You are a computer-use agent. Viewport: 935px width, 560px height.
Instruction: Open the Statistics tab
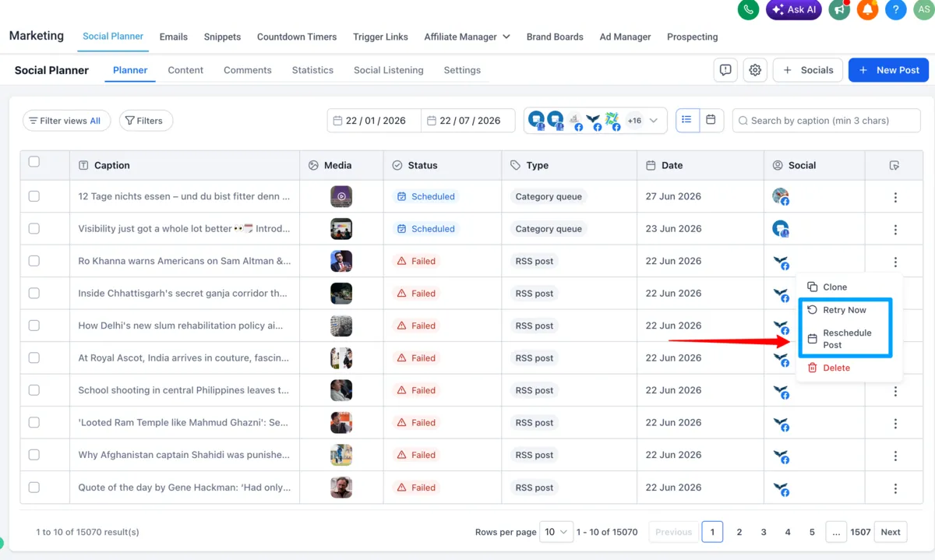click(312, 70)
